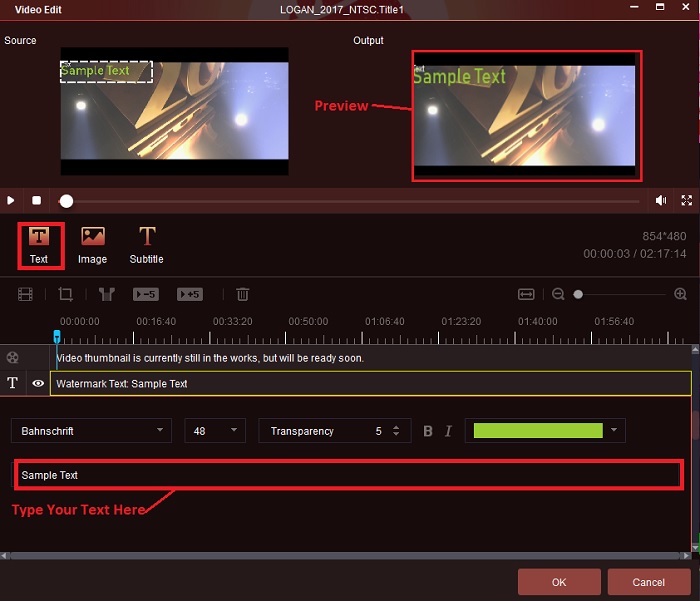Viewport: 700px width, 601px height.
Task: Toggle watermark text track visibility
Action: click(x=38, y=383)
